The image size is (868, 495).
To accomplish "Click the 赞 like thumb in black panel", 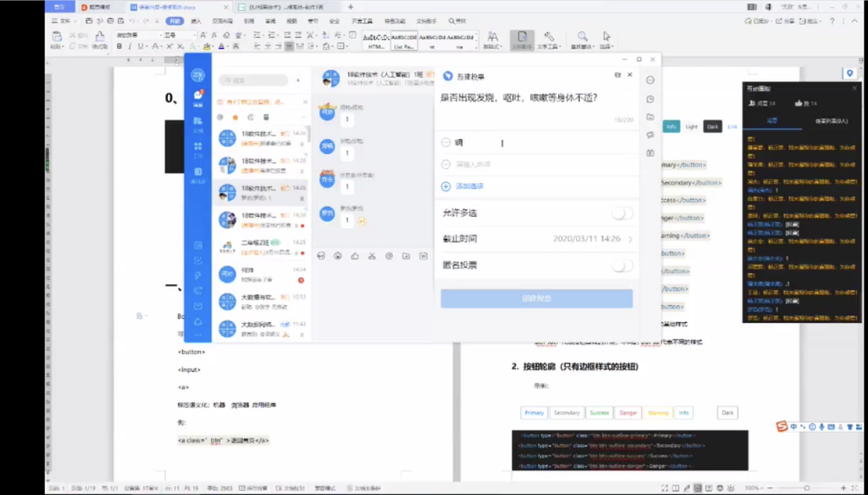I will (x=799, y=103).
